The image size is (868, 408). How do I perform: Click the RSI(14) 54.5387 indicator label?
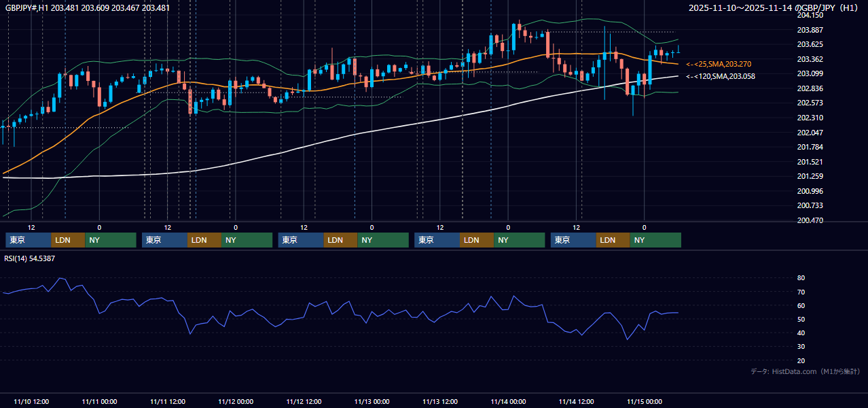point(30,258)
